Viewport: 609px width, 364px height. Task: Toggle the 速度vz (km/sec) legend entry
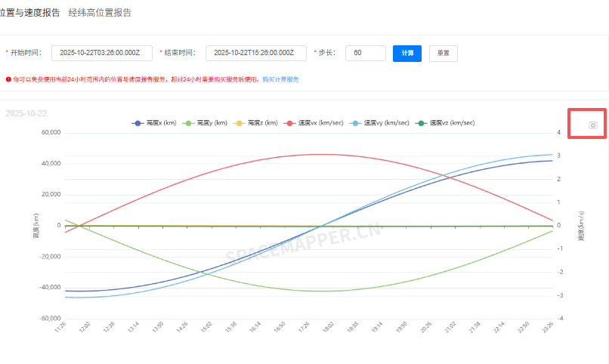(x=446, y=122)
